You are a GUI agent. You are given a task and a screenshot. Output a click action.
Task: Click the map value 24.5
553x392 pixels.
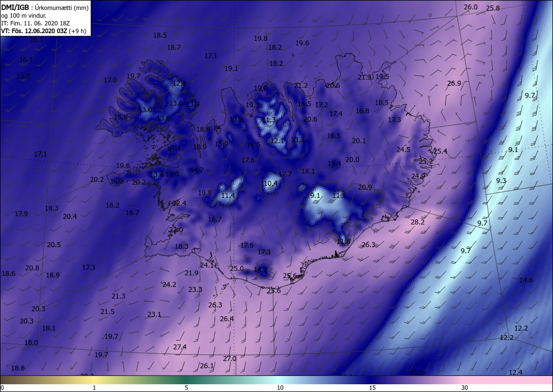coord(403,149)
